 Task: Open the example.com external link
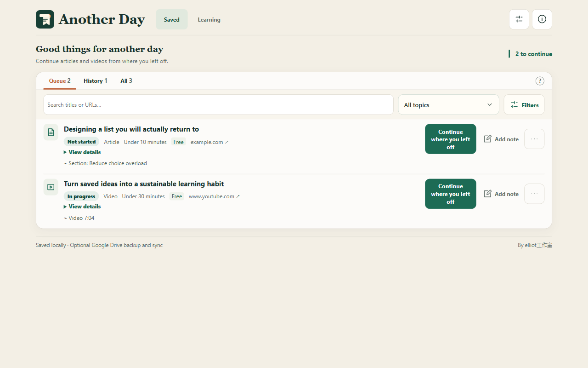209,142
